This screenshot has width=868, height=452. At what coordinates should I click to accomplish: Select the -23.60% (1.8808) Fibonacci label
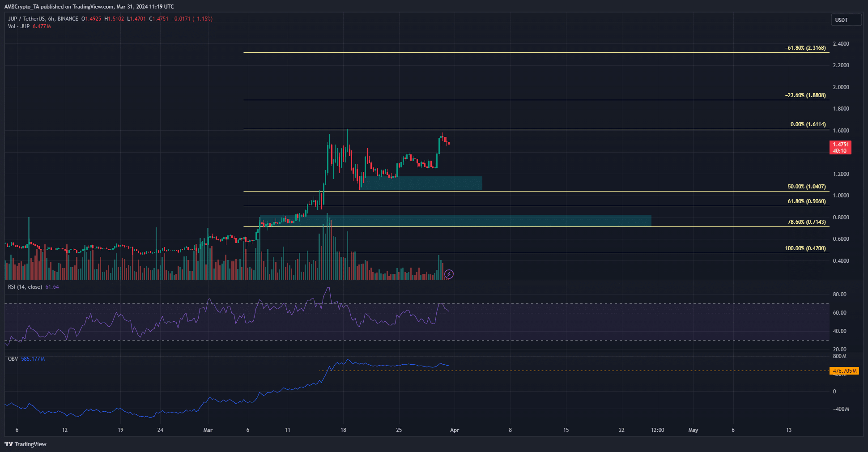[805, 95]
